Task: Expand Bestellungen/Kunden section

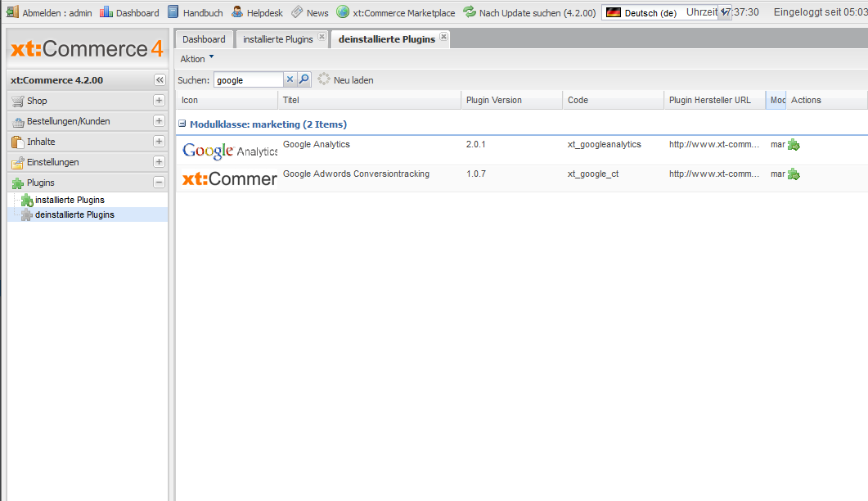Action: click(x=159, y=121)
